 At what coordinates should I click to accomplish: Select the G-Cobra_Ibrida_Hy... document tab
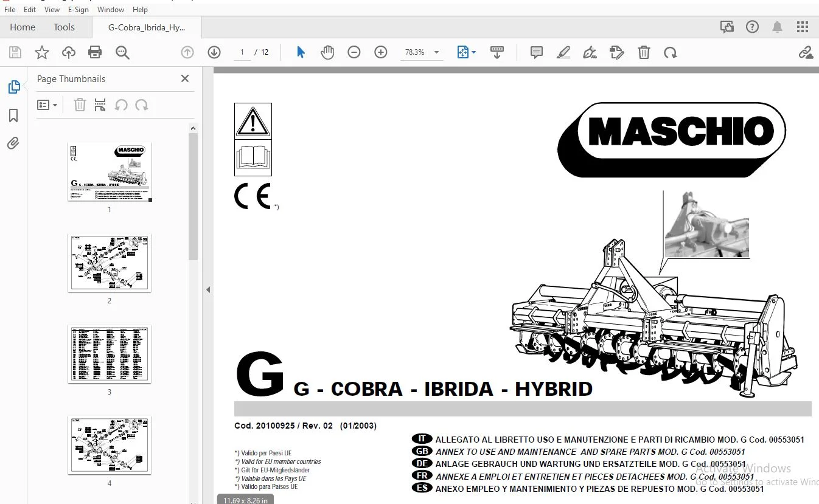[147, 27]
